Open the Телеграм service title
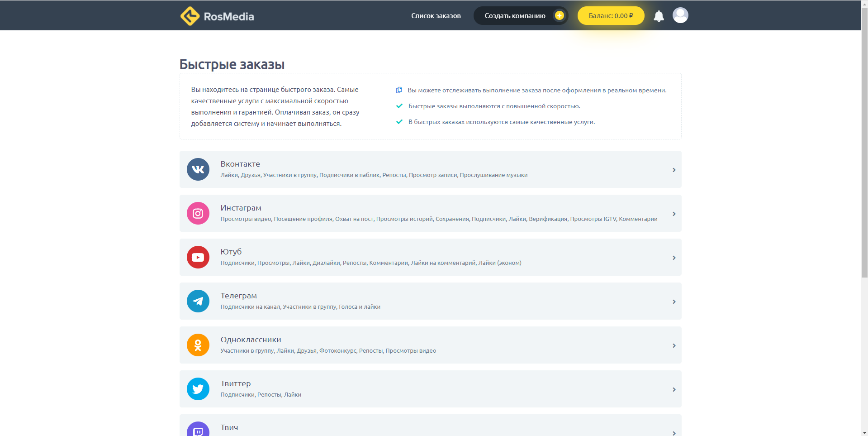Image resolution: width=868 pixels, height=436 pixels. (x=239, y=296)
